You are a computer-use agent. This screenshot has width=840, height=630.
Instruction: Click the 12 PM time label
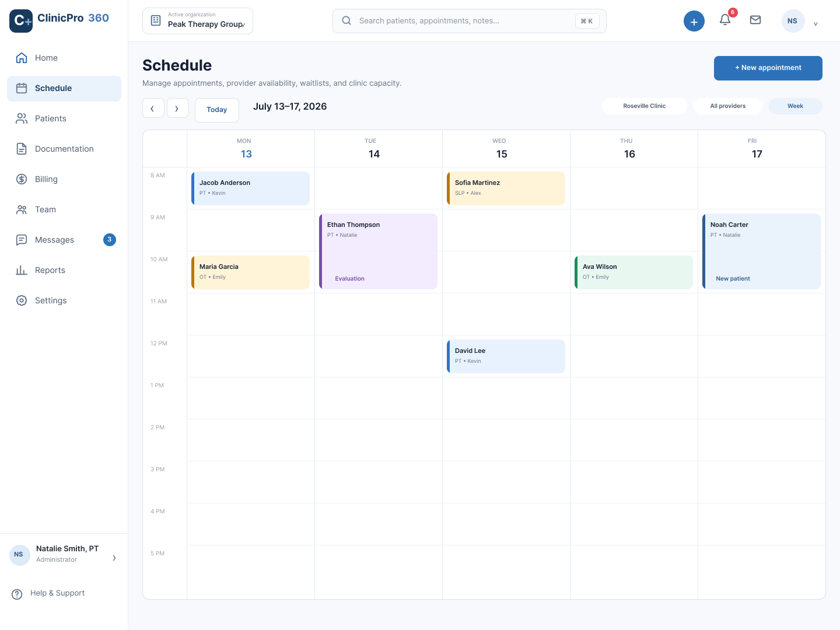[159, 344]
